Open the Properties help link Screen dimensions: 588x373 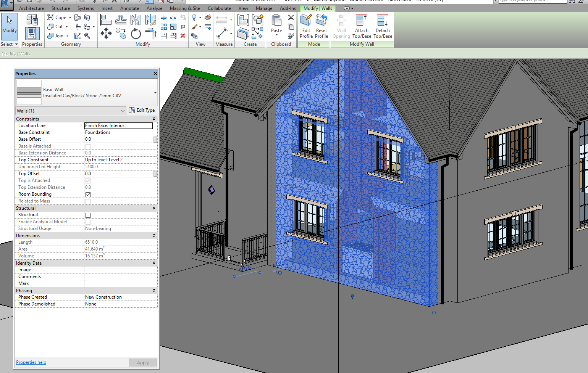[31, 362]
